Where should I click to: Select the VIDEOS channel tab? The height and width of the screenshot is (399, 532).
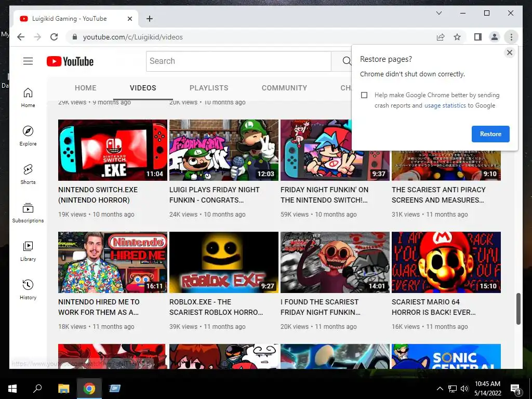click(x=143, y=88)
